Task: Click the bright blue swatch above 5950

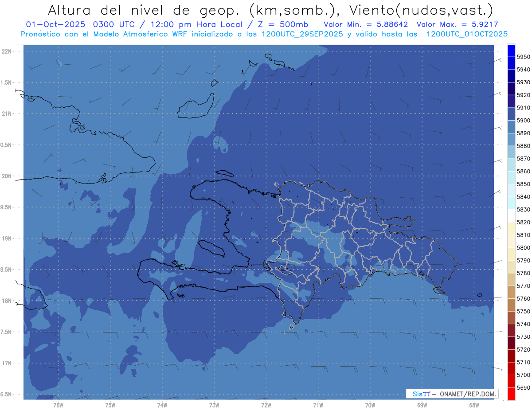Action: (511, 51)
